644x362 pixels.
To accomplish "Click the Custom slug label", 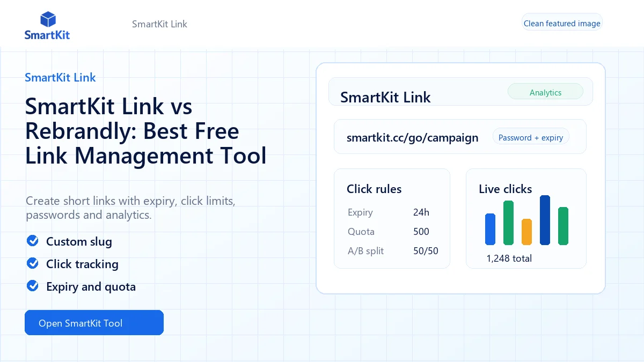I will click(79, 241).
